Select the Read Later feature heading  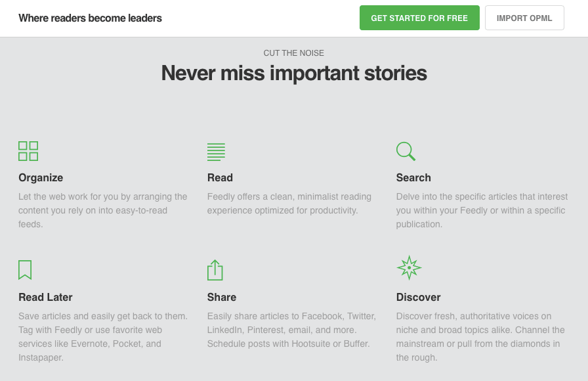coord(45,297)
